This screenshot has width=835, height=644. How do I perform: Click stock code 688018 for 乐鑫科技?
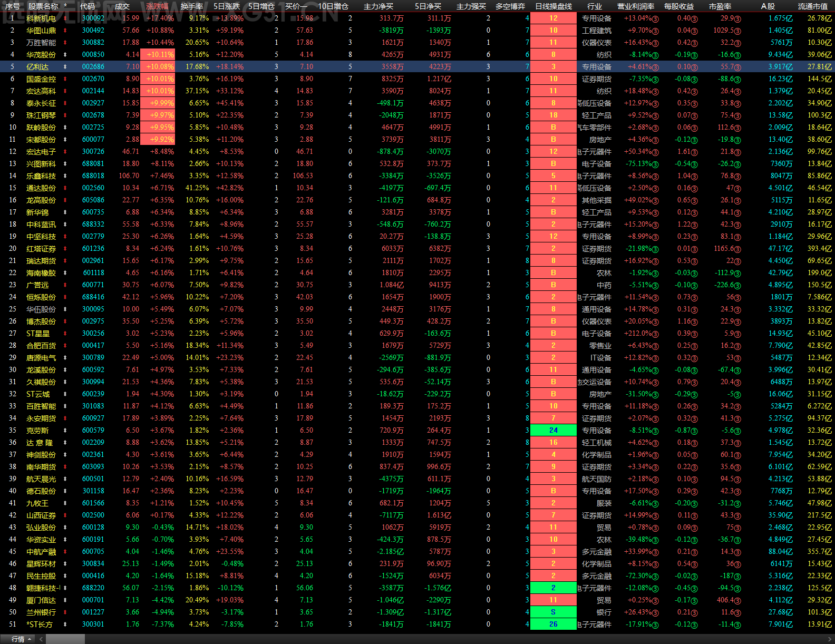pyautogui.click(x=93, y=176)
